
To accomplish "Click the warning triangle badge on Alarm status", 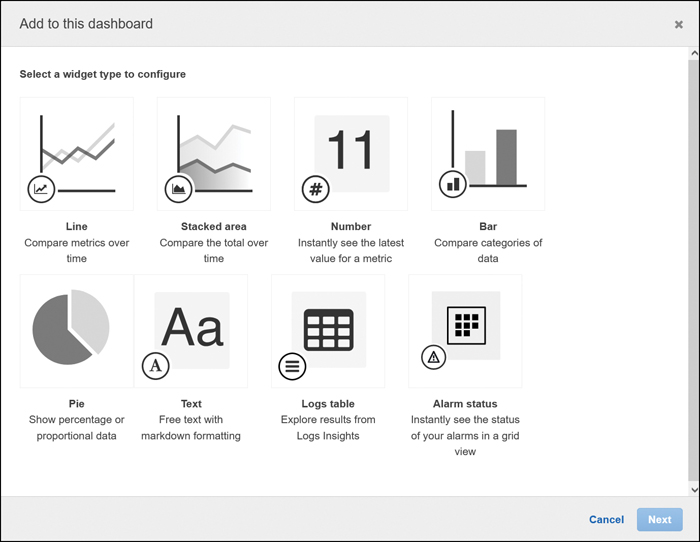I will [x=433, y=357].
